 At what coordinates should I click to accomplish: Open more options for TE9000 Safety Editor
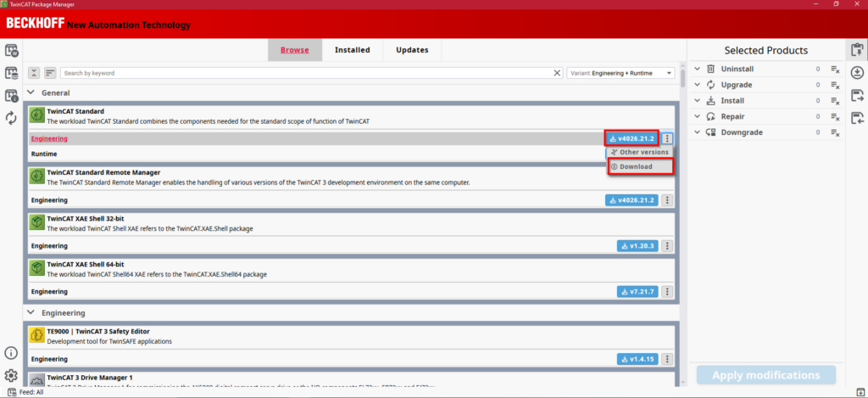[668, 359]
